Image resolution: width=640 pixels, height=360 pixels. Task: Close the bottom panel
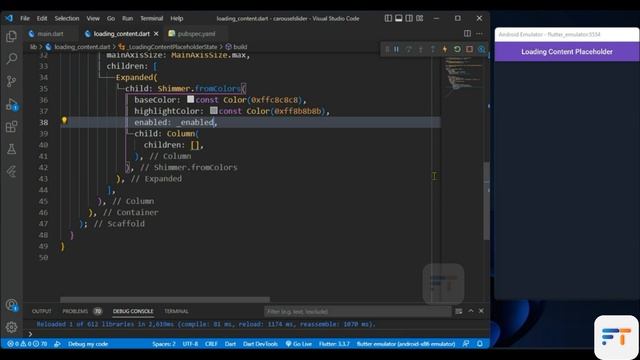[x=481, y=311]
